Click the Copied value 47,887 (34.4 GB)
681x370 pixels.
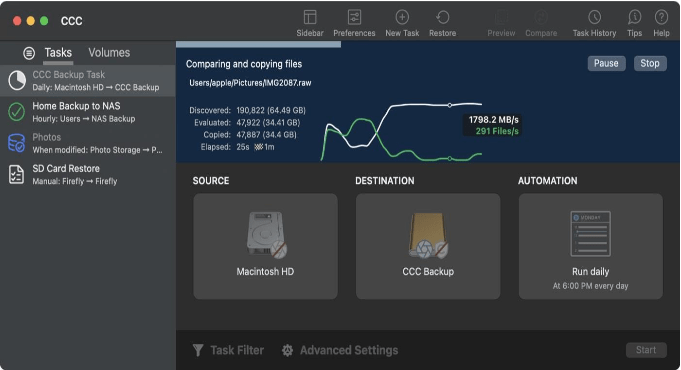[x=266, y=135]
